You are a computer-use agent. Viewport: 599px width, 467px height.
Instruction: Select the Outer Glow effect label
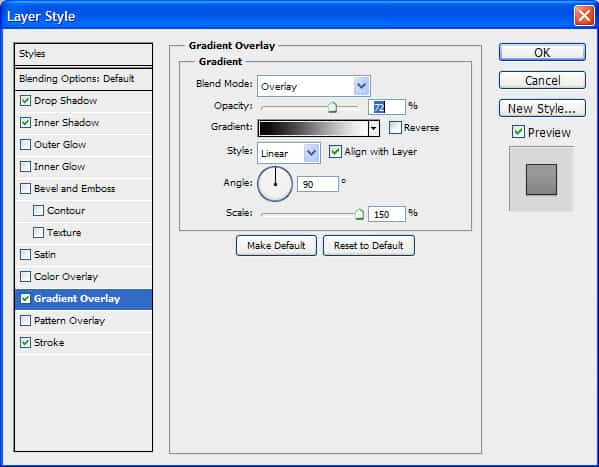point(60,145)
